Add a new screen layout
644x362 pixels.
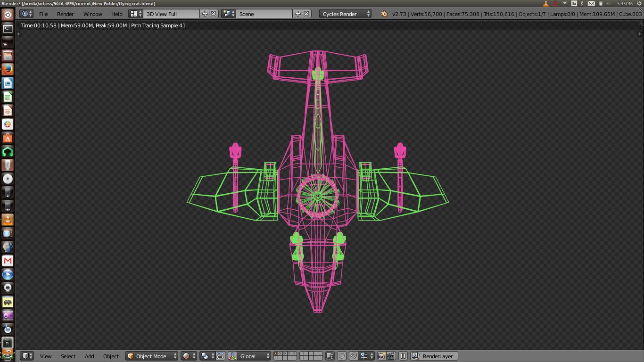pyautogui.click(x=205, y=14)
